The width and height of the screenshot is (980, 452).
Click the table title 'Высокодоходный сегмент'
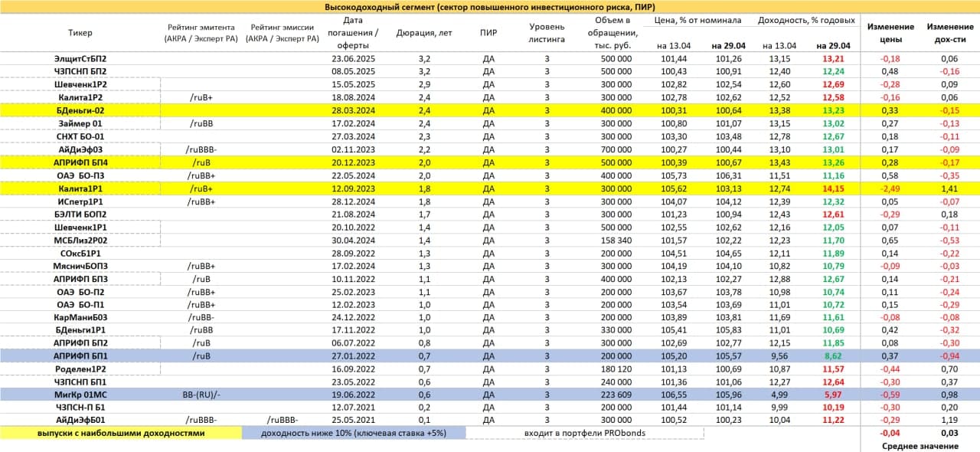click(489, 7)
